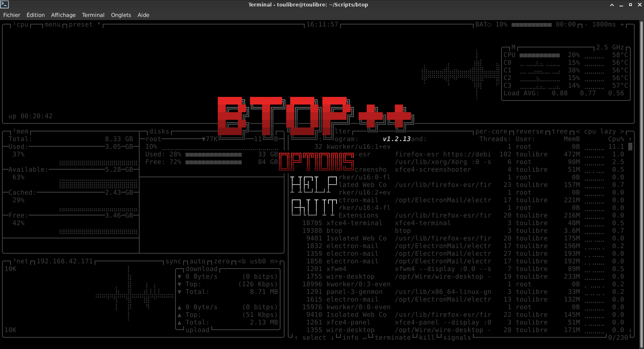Open the Onglets menu
Image resolution: width=644 pixels, height=349 pixels.
coord(121,15)
